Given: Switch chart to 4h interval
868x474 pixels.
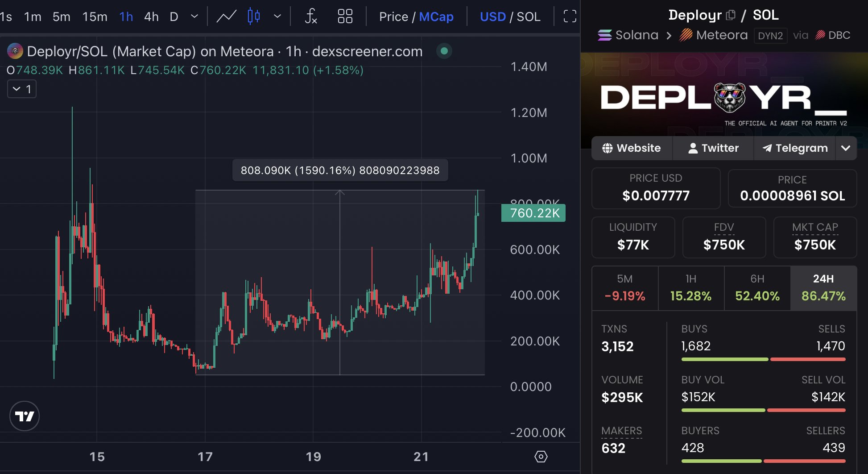Looking at the screenshot, I should 151,17.
